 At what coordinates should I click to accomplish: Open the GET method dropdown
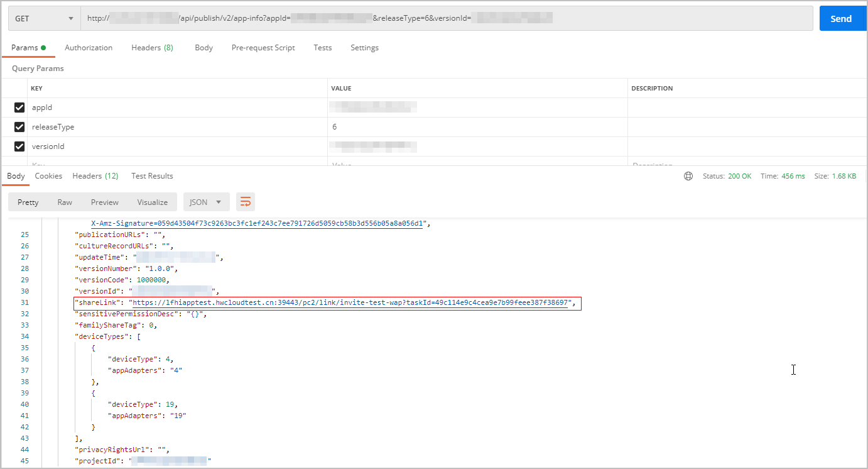44,19
